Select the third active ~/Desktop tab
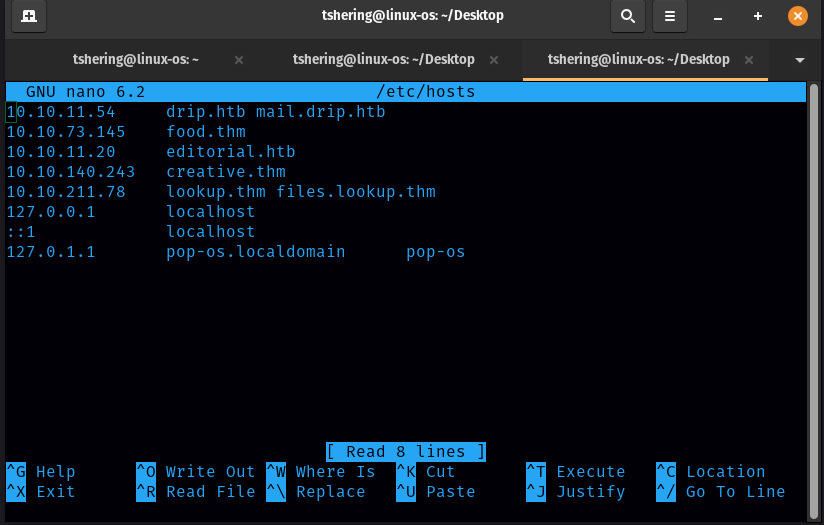Image resolution: width=824 pixels, height=525 pixels. [638, 60]
